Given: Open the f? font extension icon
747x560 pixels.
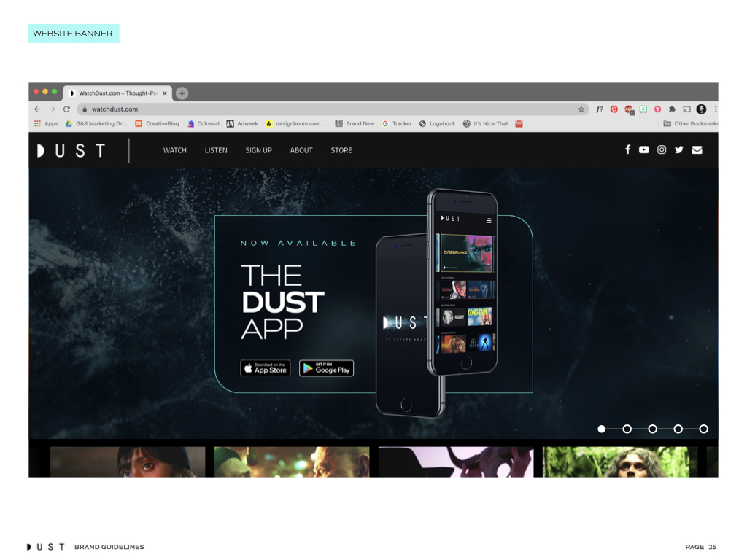Looking at the screenshot, I should [x=600, y=109].
